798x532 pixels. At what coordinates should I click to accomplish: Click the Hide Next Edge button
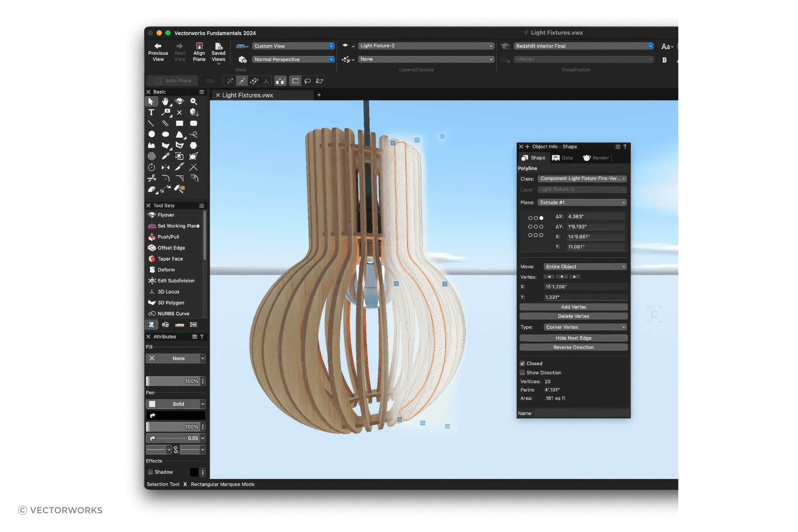pos(574,338)
